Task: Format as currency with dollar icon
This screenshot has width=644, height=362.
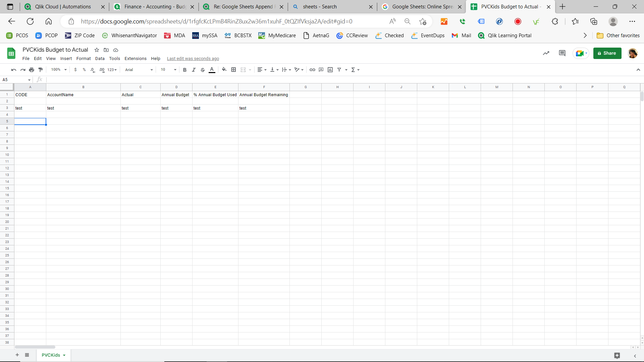Action: [x=75, y=70]
